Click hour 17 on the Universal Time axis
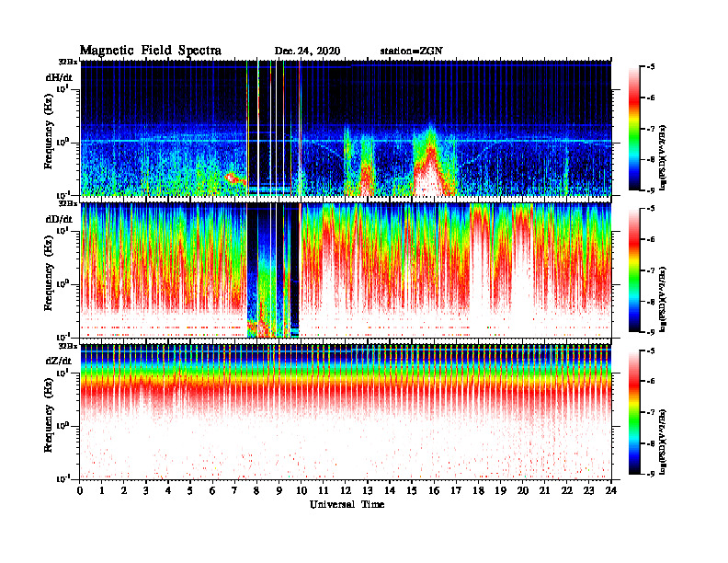 (x=456, y=491)
